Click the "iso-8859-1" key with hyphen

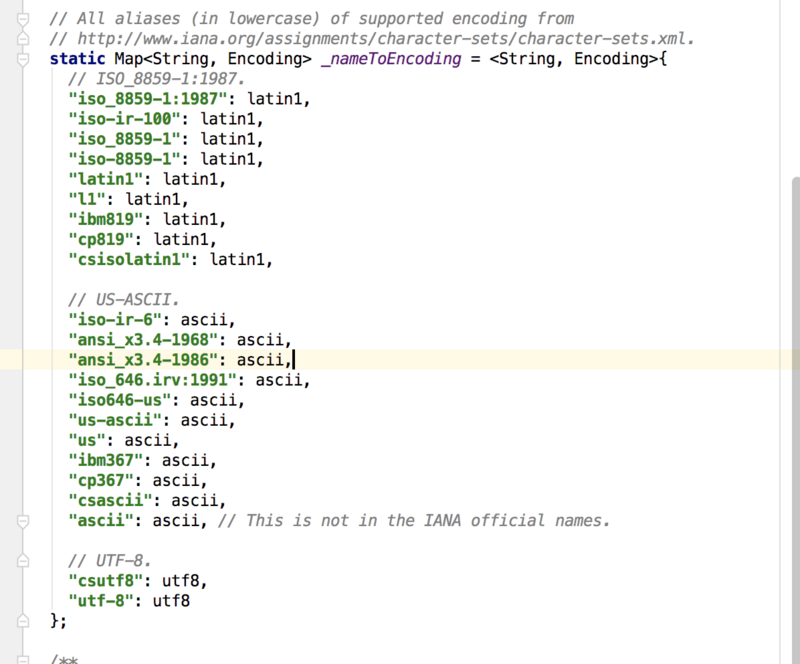click(x=124, y=159)
